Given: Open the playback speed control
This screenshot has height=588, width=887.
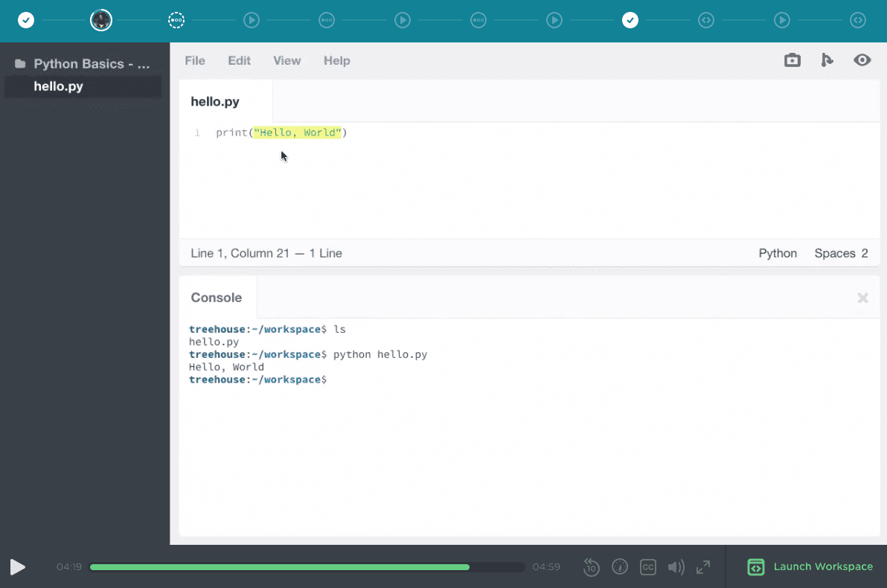Looking at the screenshot, I should coord(619,567).
